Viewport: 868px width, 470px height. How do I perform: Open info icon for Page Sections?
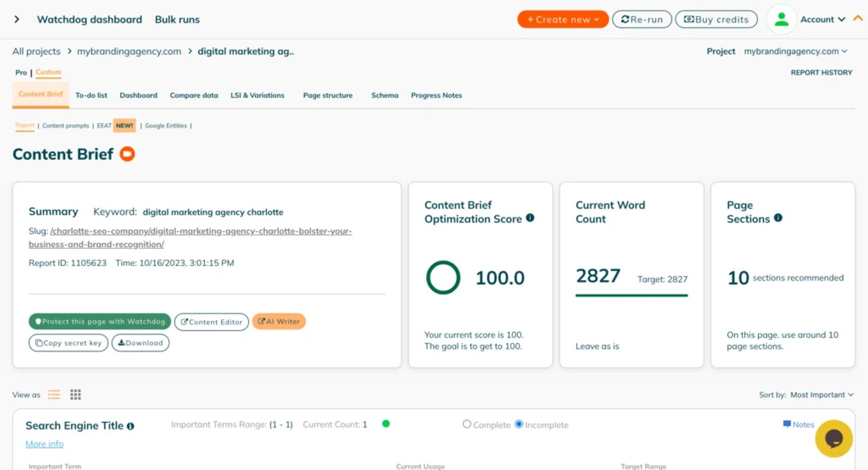tap(778, 218)
